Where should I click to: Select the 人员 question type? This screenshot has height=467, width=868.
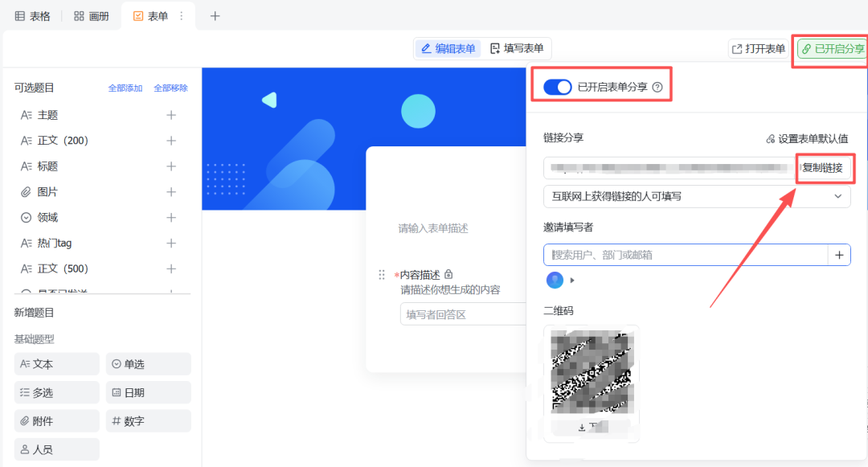(x=56, y=449)
